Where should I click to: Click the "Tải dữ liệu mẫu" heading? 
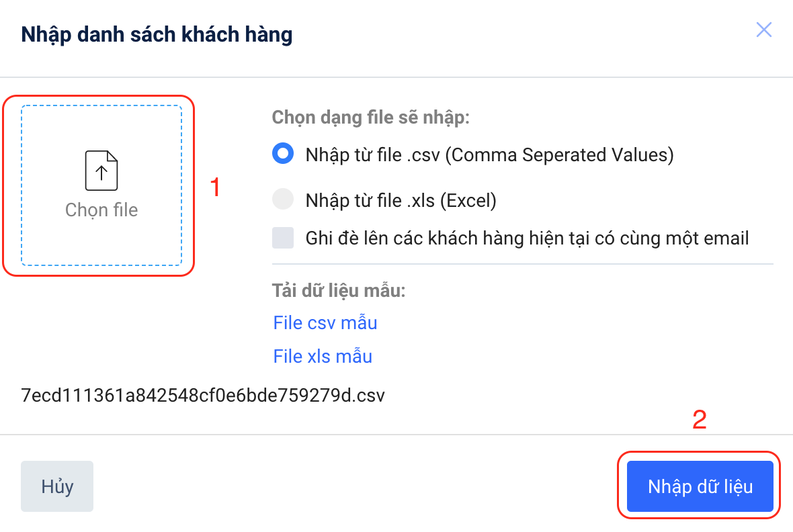(x=339, y=292)
